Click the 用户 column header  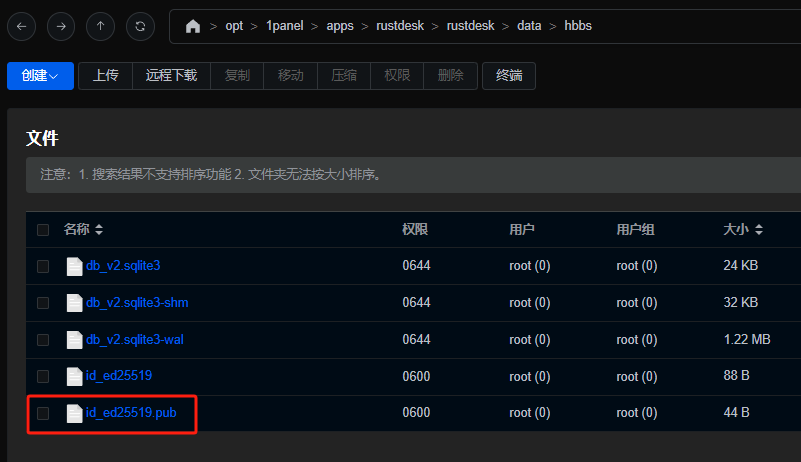click(x=522, y=229)
